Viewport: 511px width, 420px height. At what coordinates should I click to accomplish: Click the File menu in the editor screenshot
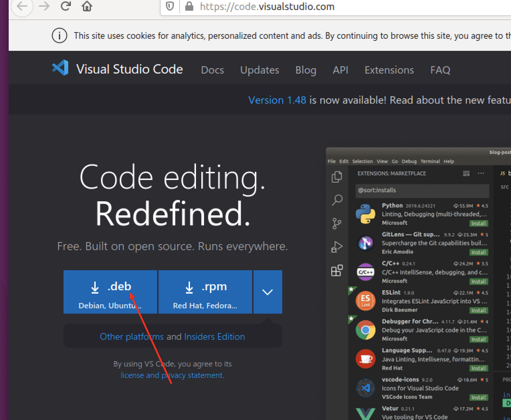click(331, 161)
